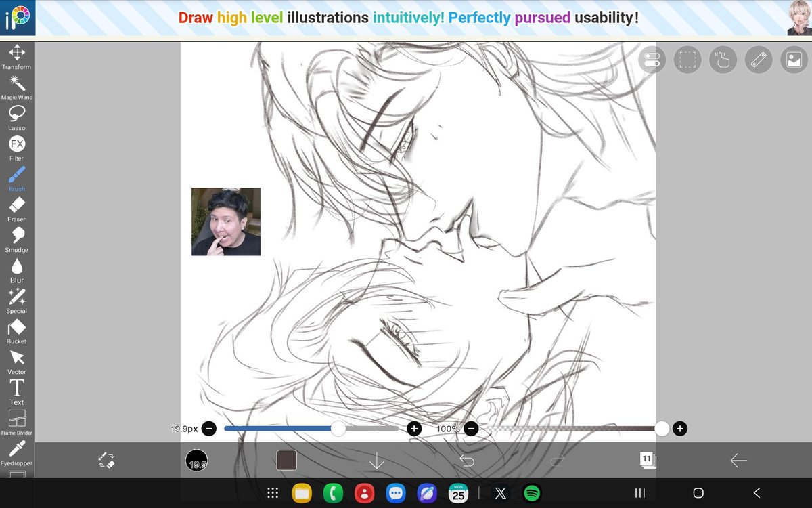
Task: Tap the ad character portrait
Action: point(798,18)
